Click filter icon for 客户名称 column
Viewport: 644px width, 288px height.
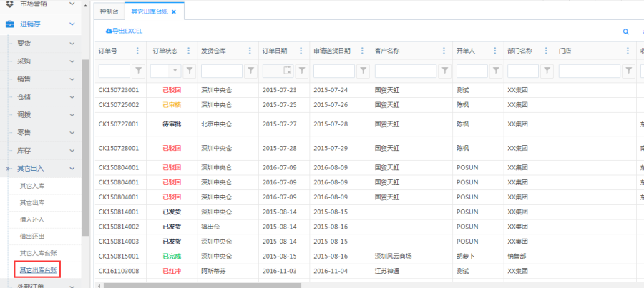tap(444, 71)
